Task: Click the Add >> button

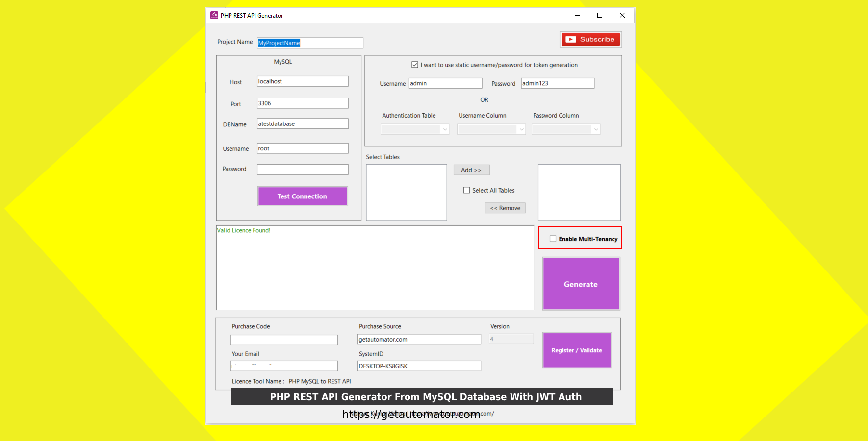Action: (471, 170)
